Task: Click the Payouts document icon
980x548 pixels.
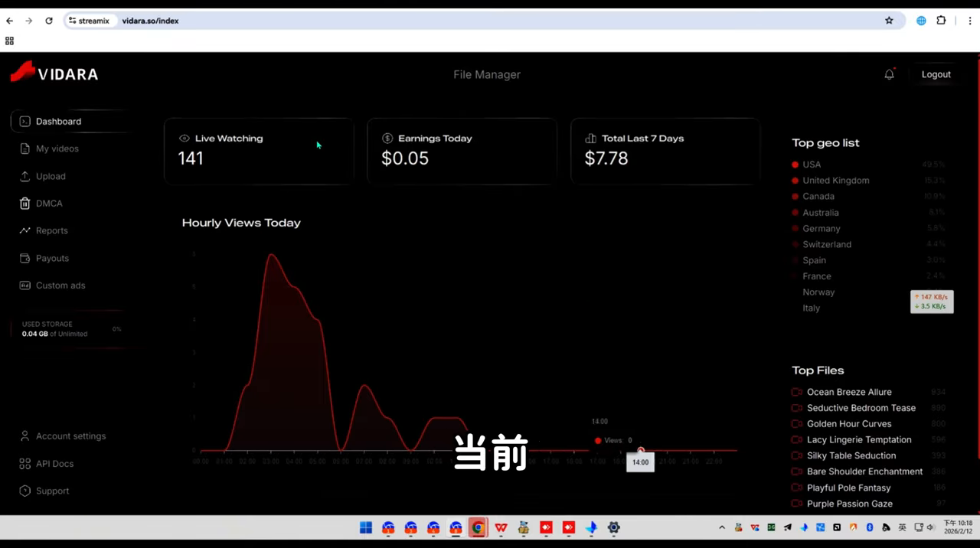Action: pyautogui.click(x=24, y=258)
